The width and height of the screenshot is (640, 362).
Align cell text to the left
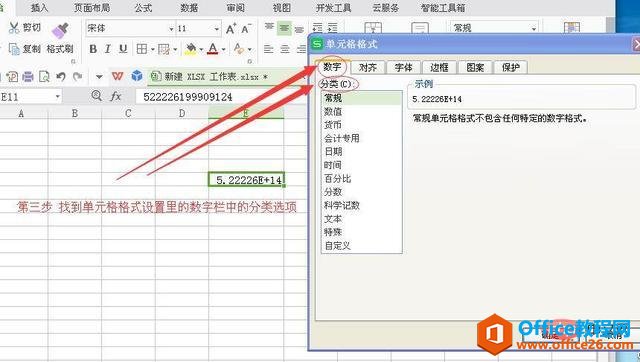pyautogui.click(x=269, y=49)
